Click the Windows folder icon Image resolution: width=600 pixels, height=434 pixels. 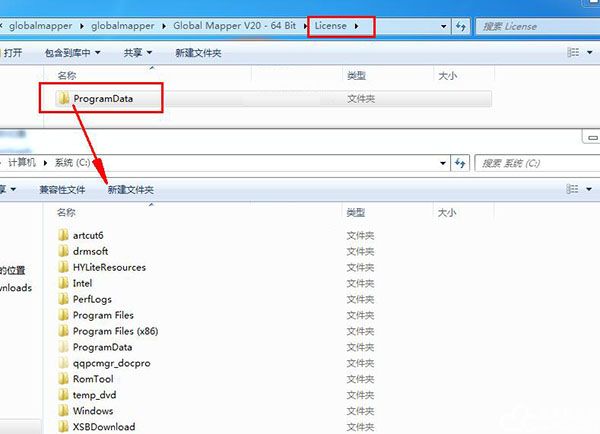(x=63, y=411)
